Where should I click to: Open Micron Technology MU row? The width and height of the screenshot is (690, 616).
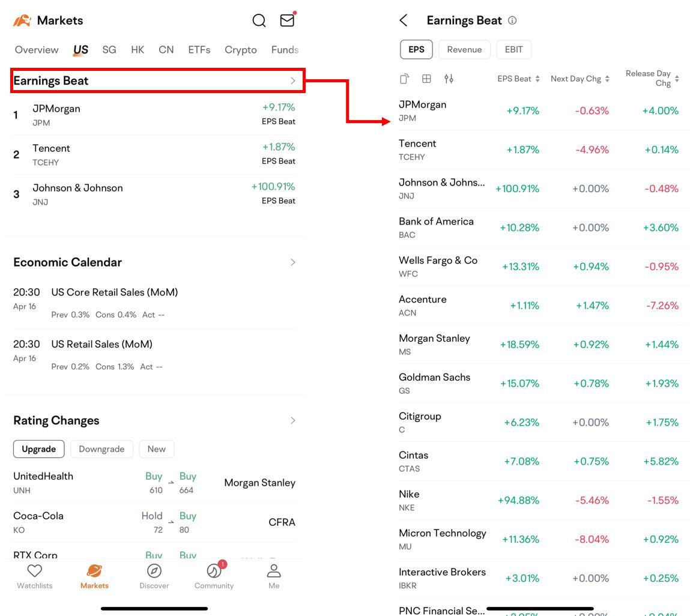point(540,539)
